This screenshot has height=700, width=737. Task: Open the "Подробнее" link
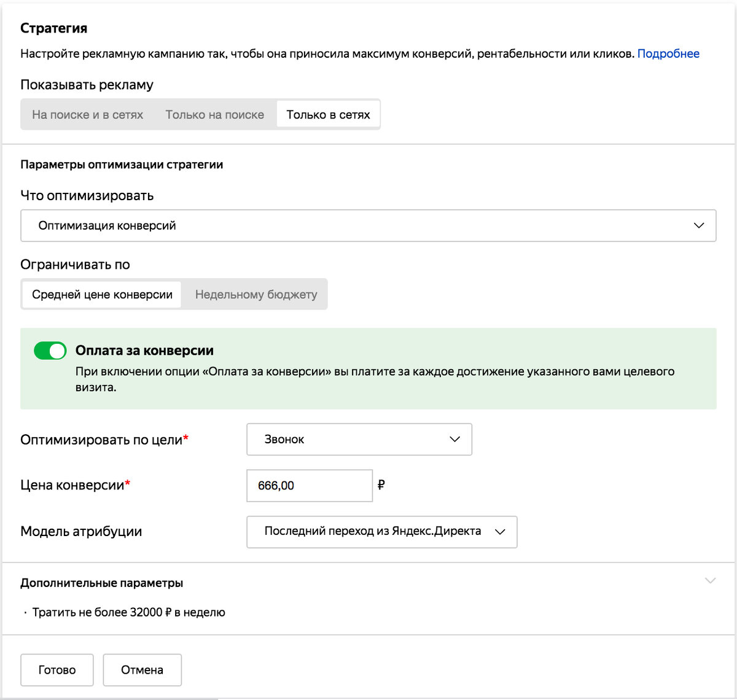coord(669,53)
